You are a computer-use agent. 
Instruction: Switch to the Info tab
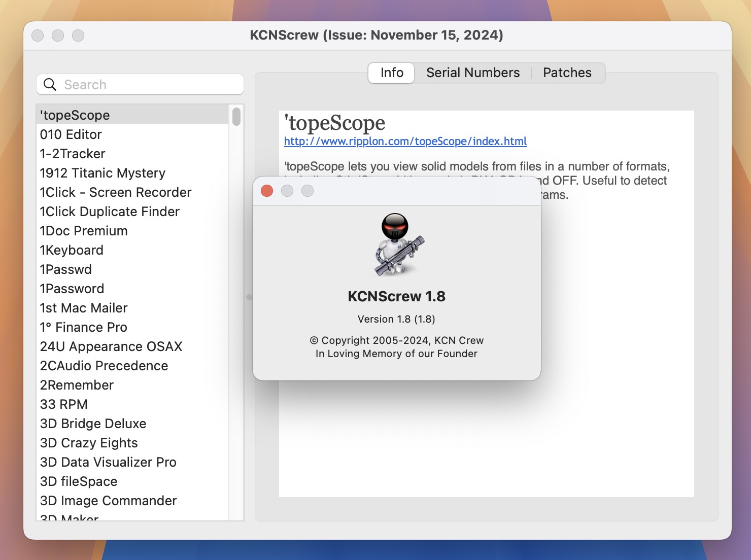[392, 73]
